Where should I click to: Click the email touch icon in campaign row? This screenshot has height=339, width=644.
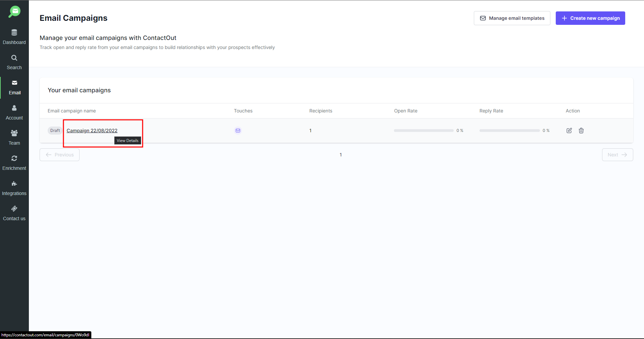pos(238,131)
